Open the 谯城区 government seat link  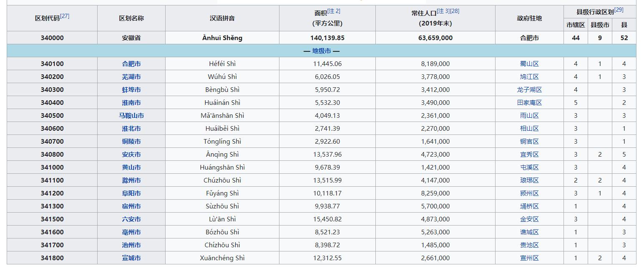click(x=528, y=232)
